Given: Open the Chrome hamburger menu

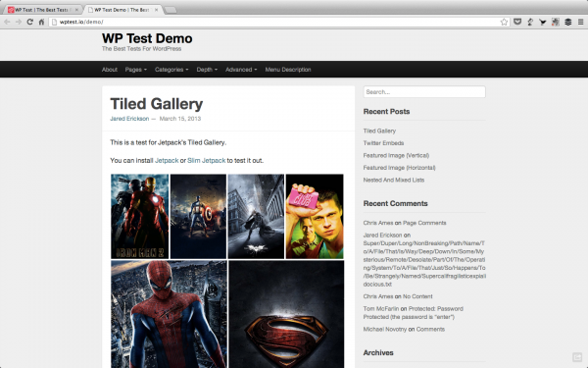Looking at the screenshot, I should (580, 22).
